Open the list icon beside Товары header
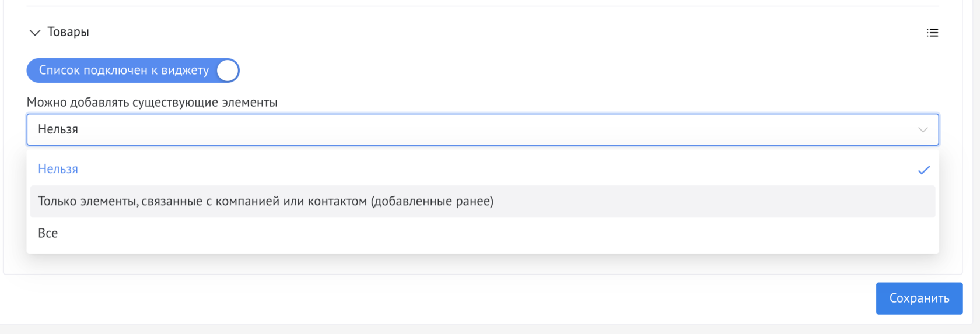 [932, 33]
